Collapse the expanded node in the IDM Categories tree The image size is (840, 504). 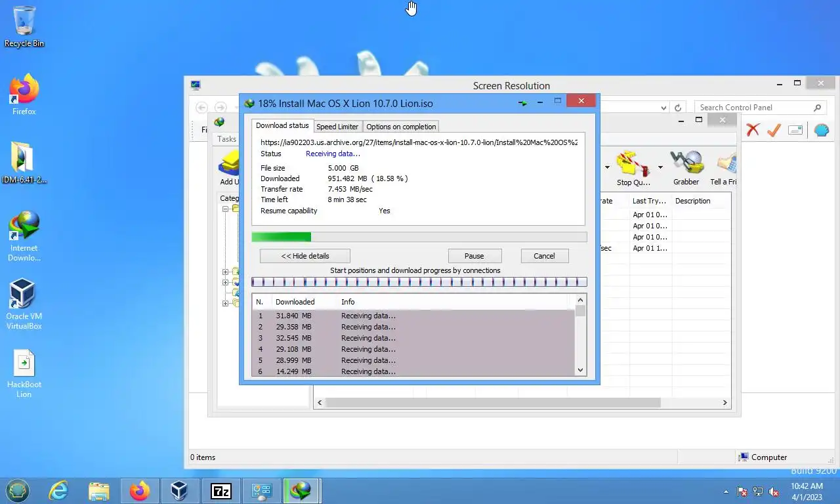225,209
